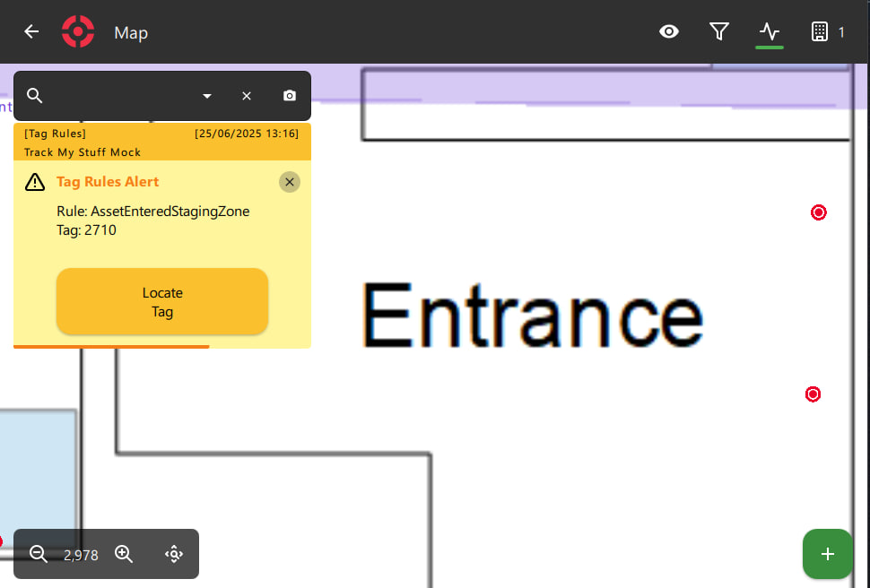The width and height of the screenshot is (870, 588).
Task: Go back using the arrow icon
Action: pos(31,31)
